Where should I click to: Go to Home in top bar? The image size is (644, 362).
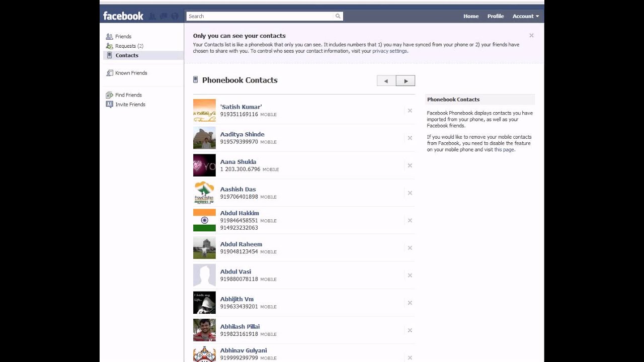tap(471, 16)
